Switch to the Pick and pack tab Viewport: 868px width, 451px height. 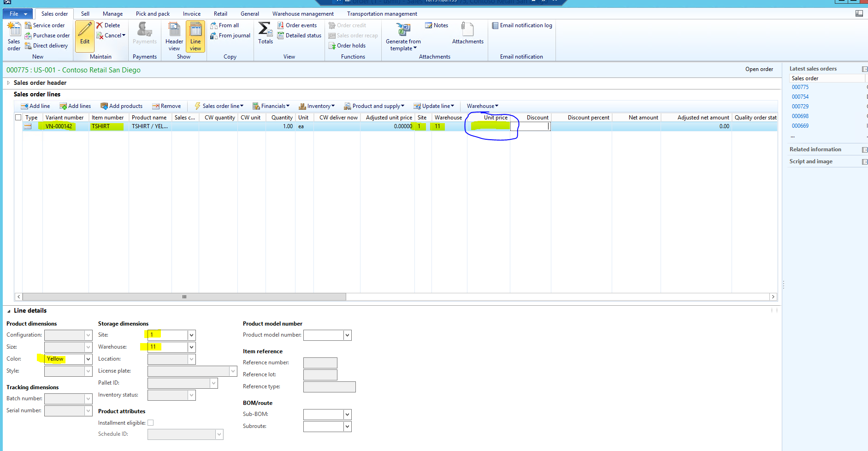click(153, 14)
